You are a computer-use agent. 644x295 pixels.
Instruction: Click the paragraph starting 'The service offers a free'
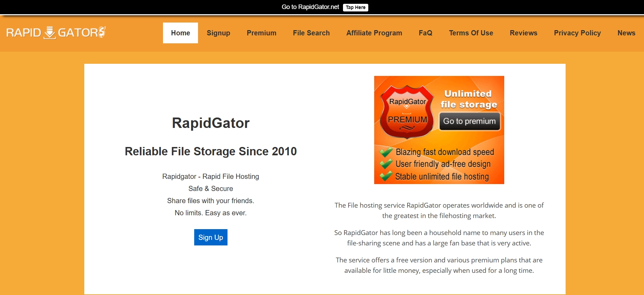pos(439,265)
